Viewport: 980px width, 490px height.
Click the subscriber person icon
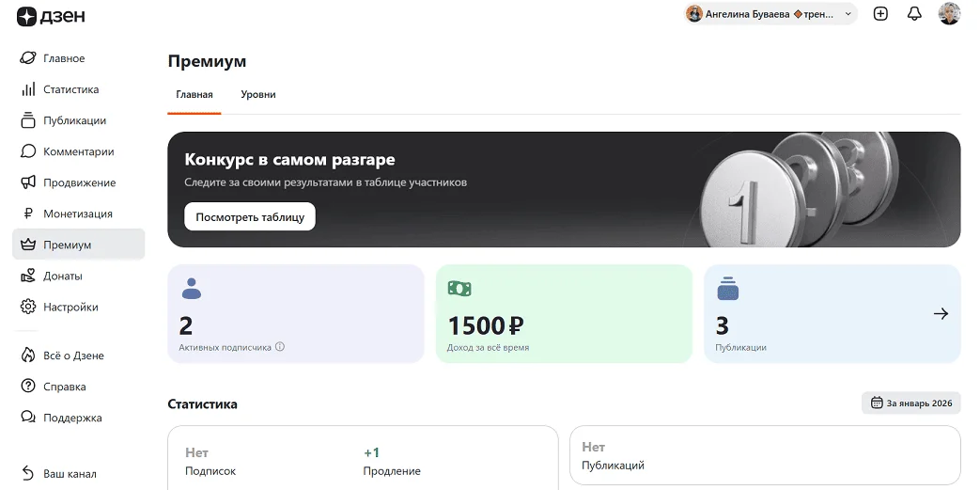coord(192,289)
